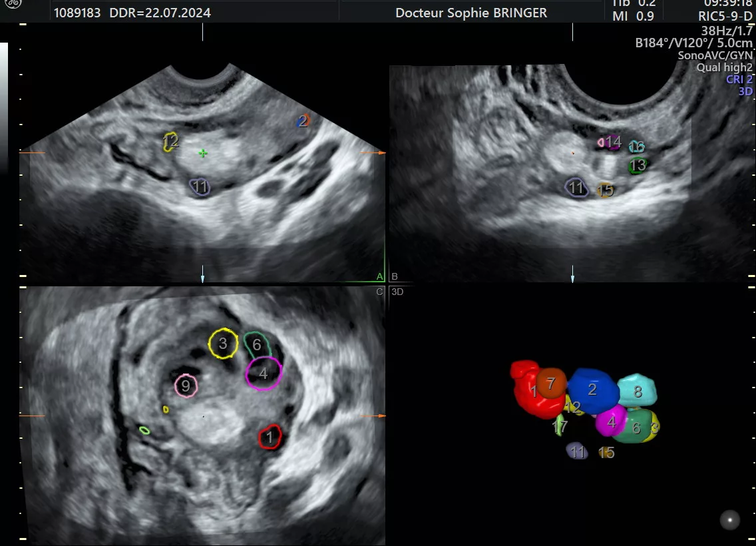
Task: Select the magenta follicle 14 in panel B
Action: pyautogui.click(x=610, y=142)
